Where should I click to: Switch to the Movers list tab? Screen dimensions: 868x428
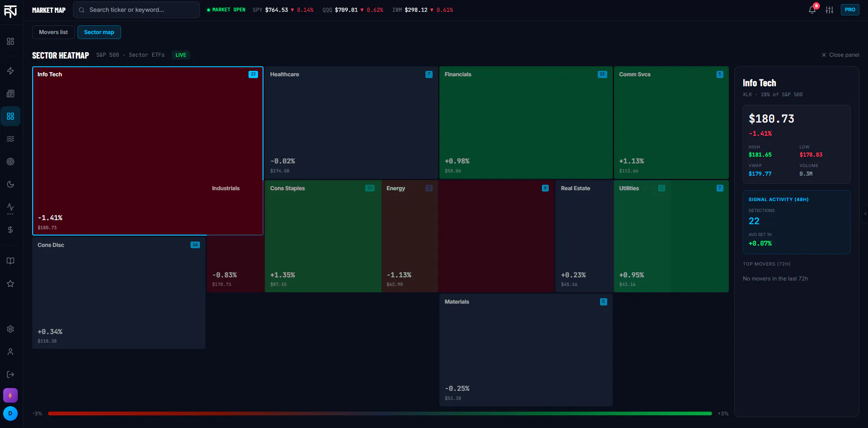54,32
